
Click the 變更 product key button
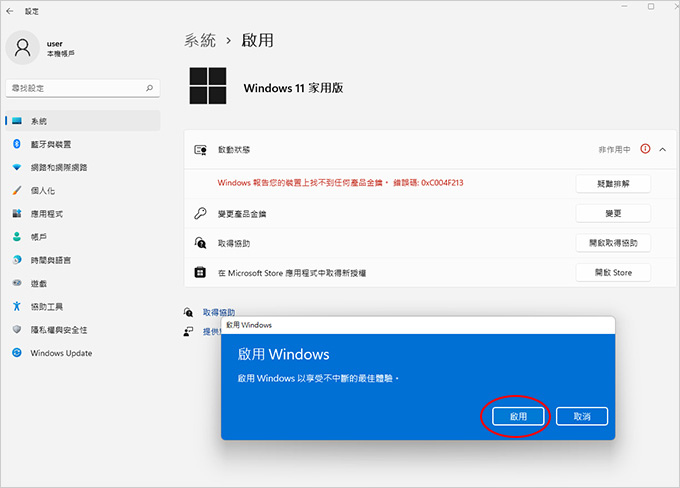pyautogui.click(x=613, y=213)
